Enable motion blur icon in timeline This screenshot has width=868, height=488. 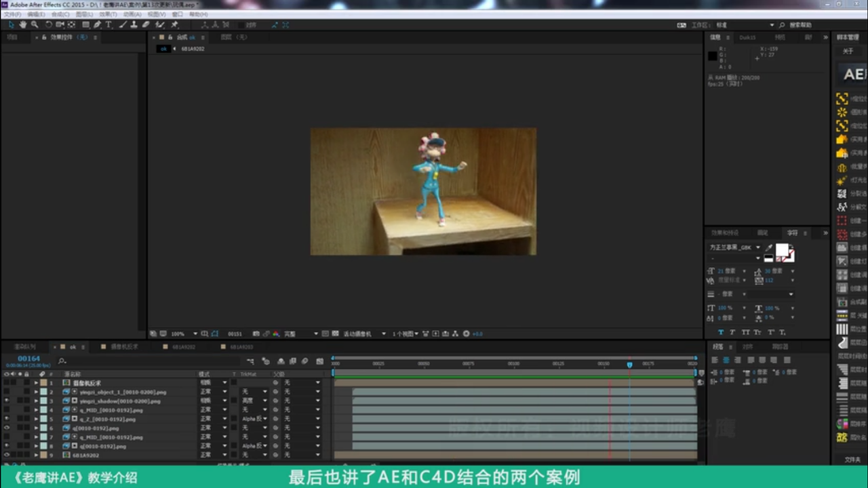(304, 361)
